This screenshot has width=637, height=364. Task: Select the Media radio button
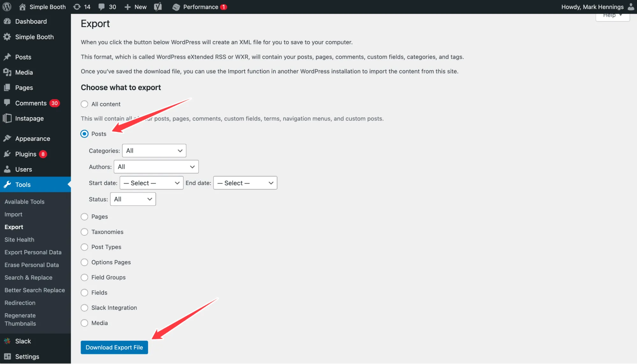[x=84, y=323]
